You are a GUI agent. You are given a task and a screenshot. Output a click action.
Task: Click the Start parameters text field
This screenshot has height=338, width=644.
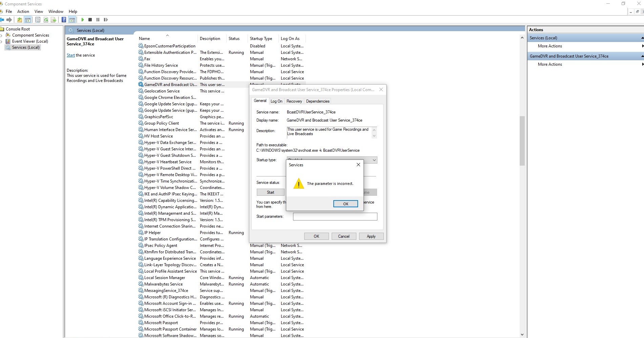pyautogui.click(x=335, y=216)
